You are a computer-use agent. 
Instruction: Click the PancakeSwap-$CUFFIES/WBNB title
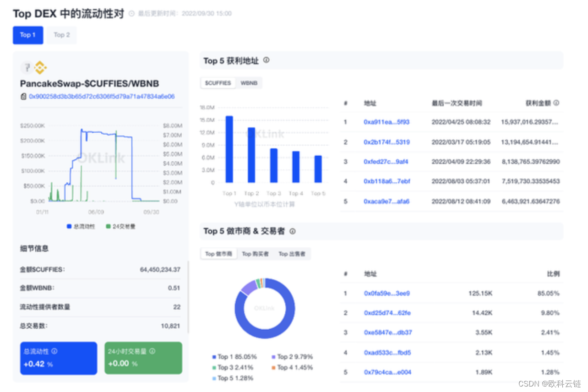click(90, 84)
